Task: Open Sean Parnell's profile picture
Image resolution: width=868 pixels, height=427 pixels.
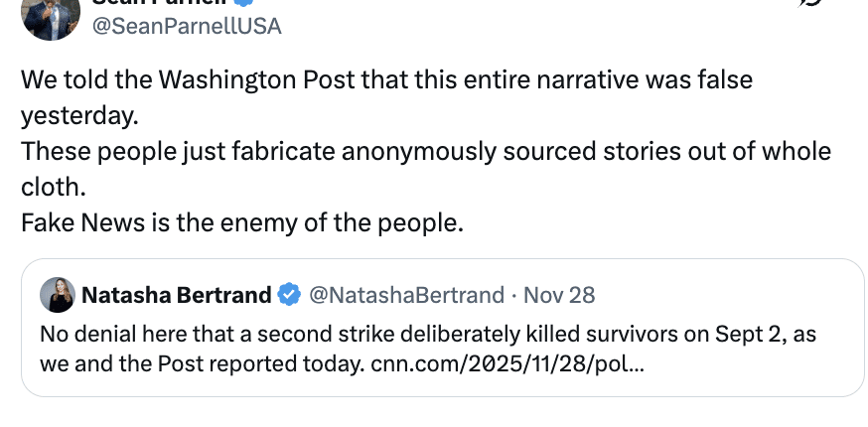Action: tap(50, 14)
